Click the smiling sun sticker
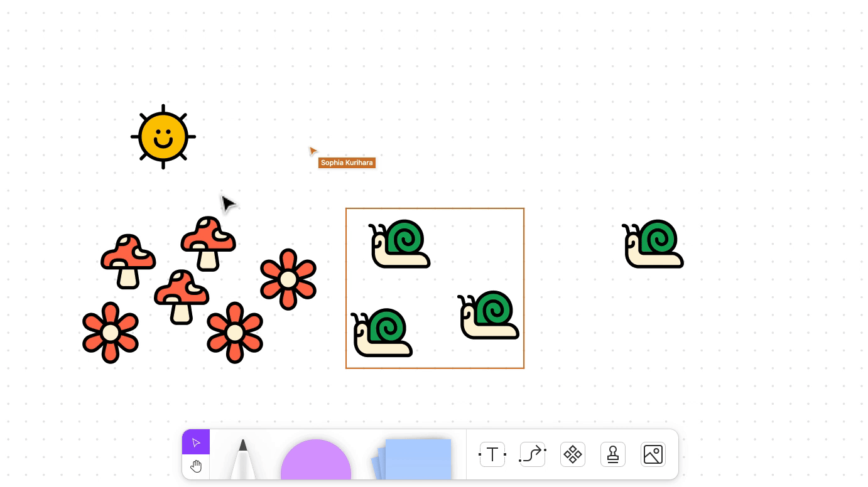 163,137
